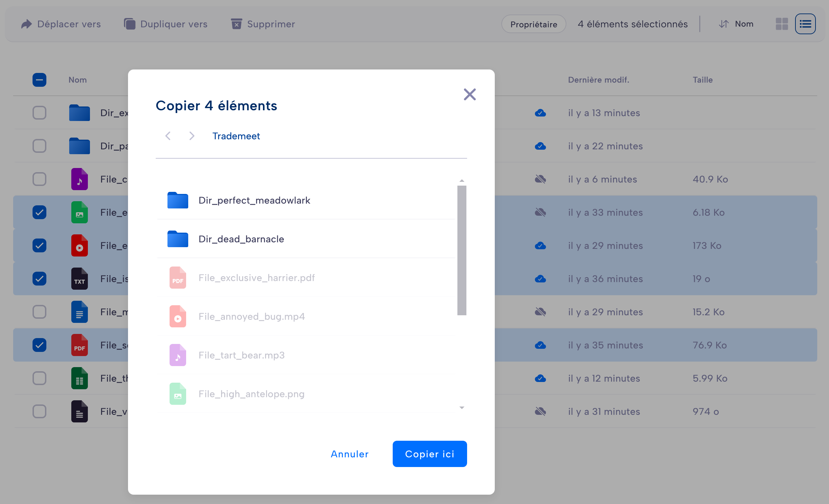This screenshot has width=829, height=504.
Task: Click the red PDF icon in the 76.9 Ko row
Action: point(79,345)
